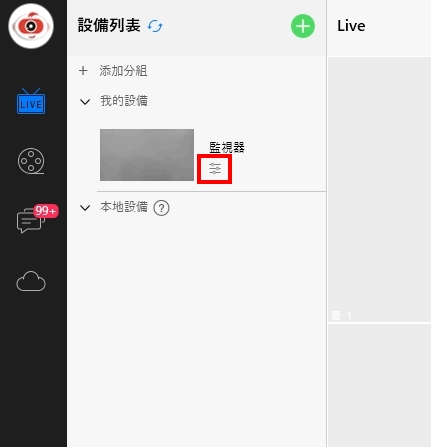Select the 監視器 camera thumbnail
Screen dimensions: 431x447
tap(147, 155)
